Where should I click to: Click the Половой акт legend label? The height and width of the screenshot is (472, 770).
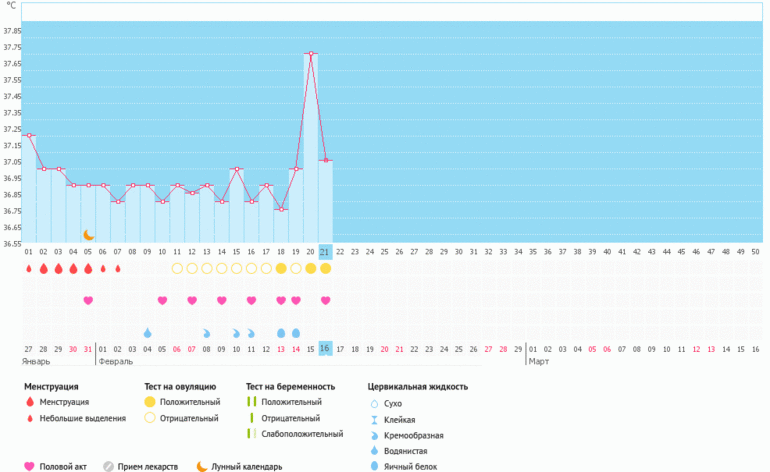coord(66,466)
